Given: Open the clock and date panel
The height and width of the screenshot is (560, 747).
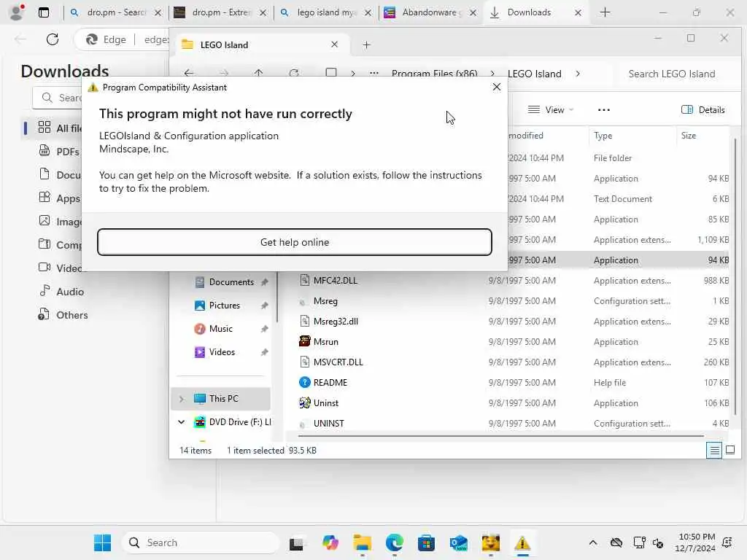Looking at the screenshot, I should click(695, 542).
